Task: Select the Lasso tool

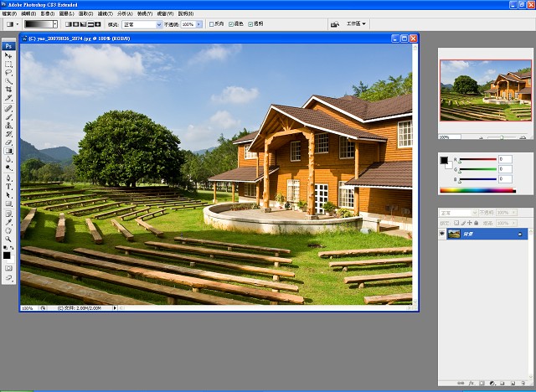Action: click(x=8, y=73)
